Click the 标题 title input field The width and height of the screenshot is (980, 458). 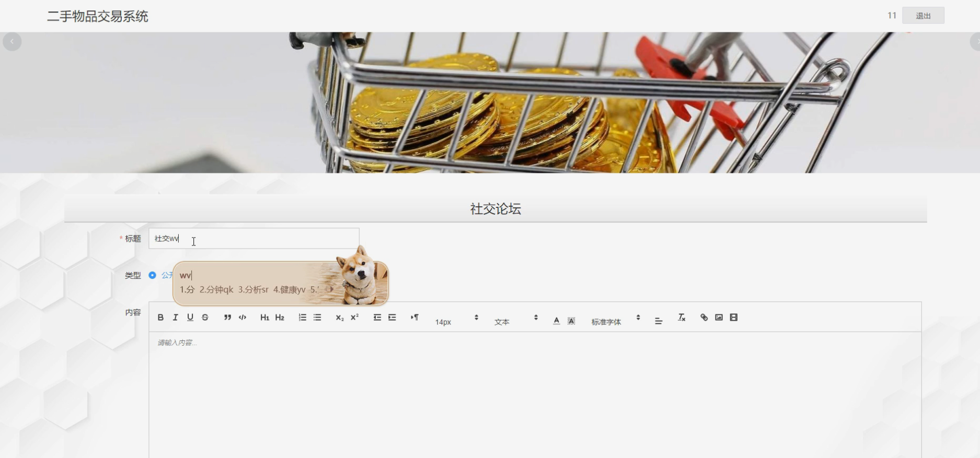pyautogui.click(x=254, y=238)
